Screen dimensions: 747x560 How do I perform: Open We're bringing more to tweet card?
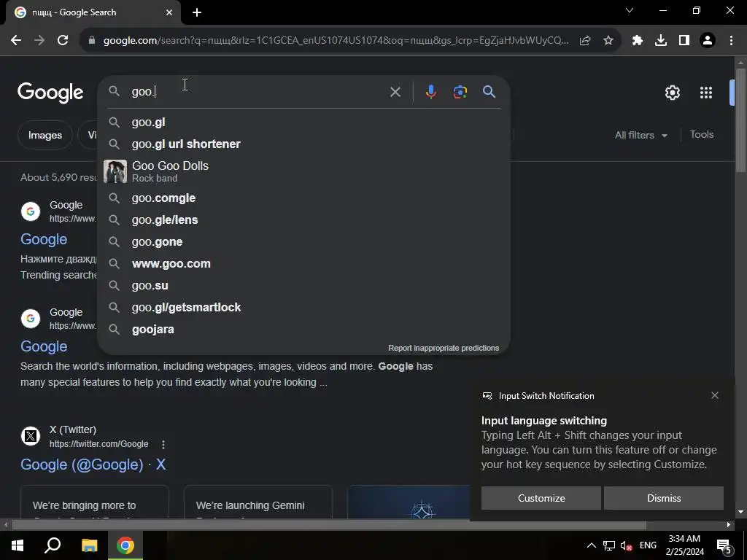coord(94,502)
